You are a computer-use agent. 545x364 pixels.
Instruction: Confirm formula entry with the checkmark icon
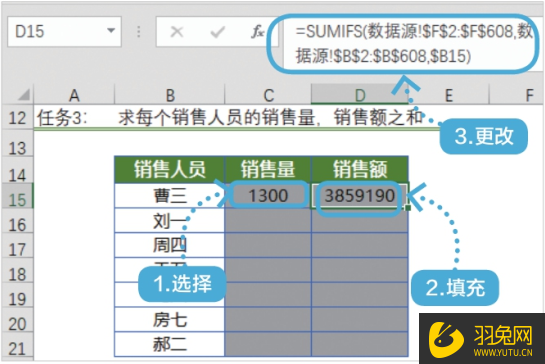pyautogui.click(x=218, y=32)
